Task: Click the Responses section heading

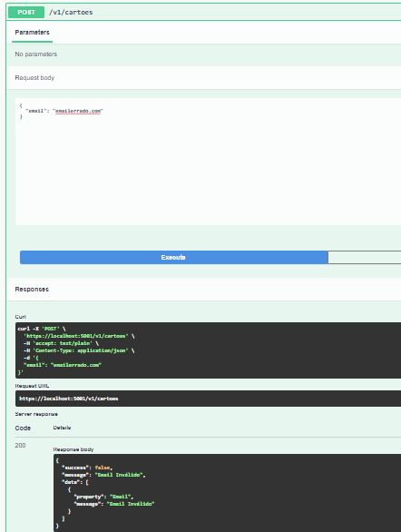Action: pyautogui.click(x=32, y=290)
